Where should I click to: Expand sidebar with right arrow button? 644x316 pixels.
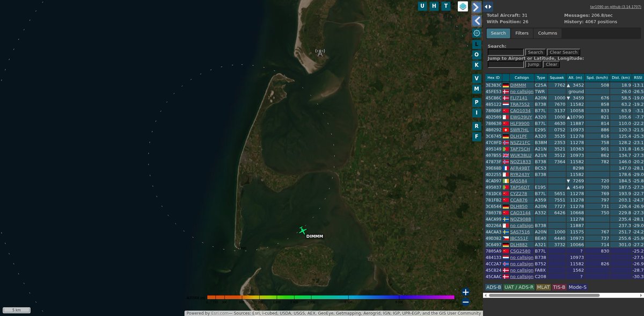[477, 7]
